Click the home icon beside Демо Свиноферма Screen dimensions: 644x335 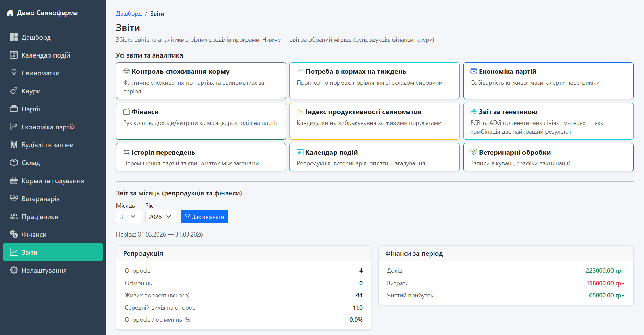[x=10, y=13]
